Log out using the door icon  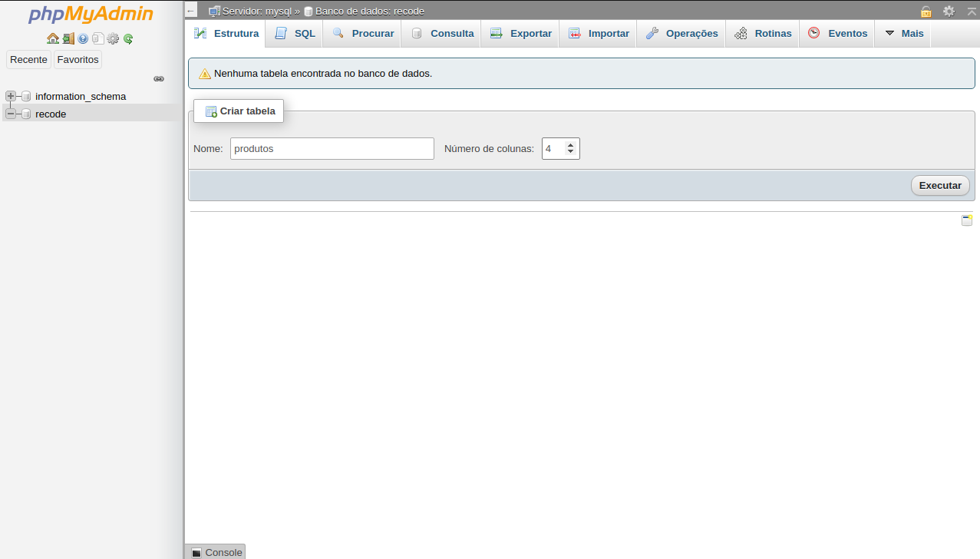[x=68, y=38]
